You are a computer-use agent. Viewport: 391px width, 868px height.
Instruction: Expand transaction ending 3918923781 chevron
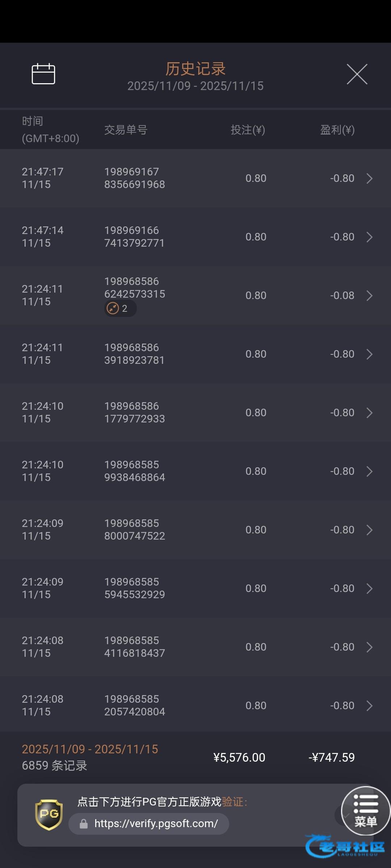[369, 354]
